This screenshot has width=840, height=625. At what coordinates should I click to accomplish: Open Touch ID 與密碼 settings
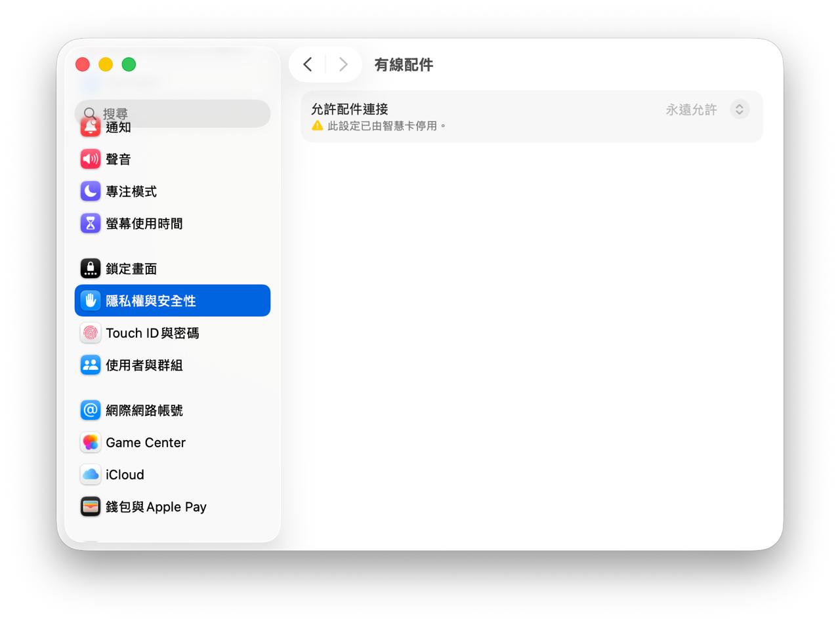click(173, 333)
